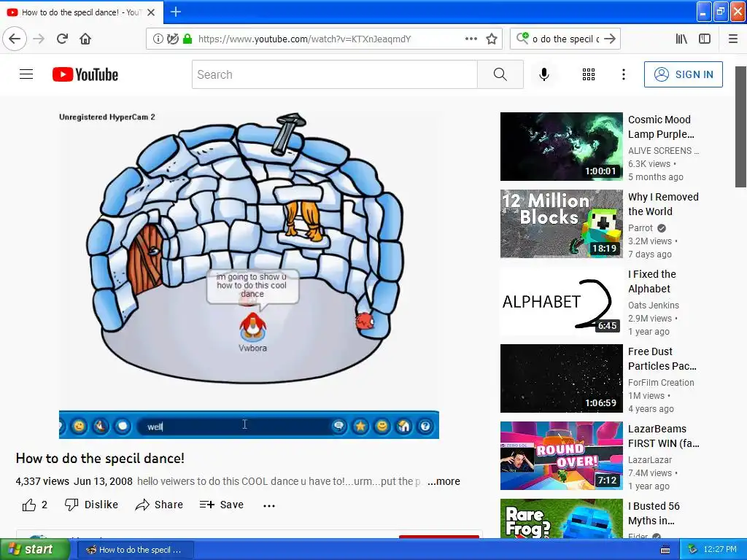Viewport: 747px width, 560px height.
Task: Click the Dislike button
Action: click(91, 505)
